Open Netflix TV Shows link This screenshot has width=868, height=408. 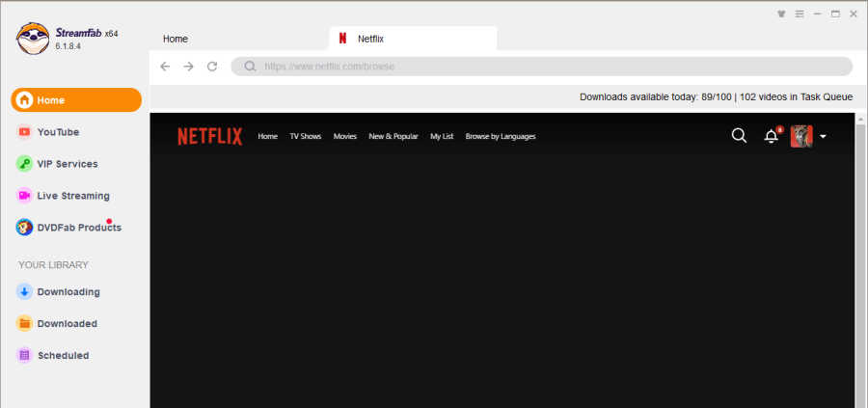click(x=306, y=136)
